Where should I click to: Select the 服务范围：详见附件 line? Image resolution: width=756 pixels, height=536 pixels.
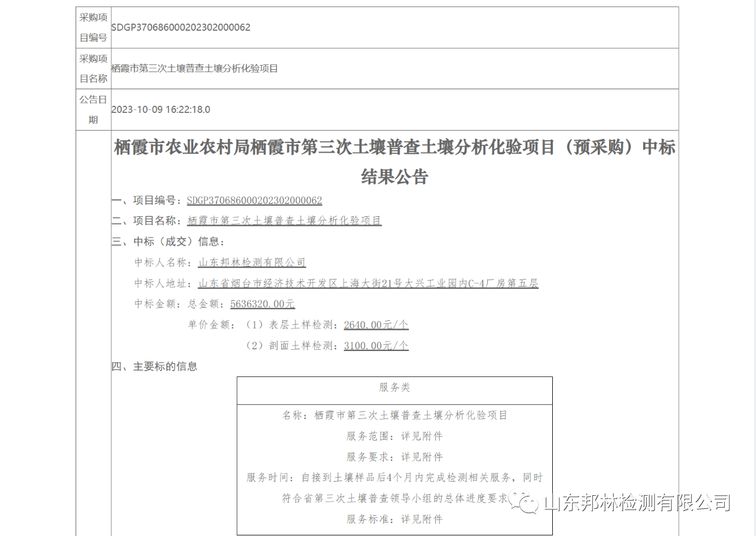(x=394, y=437)
